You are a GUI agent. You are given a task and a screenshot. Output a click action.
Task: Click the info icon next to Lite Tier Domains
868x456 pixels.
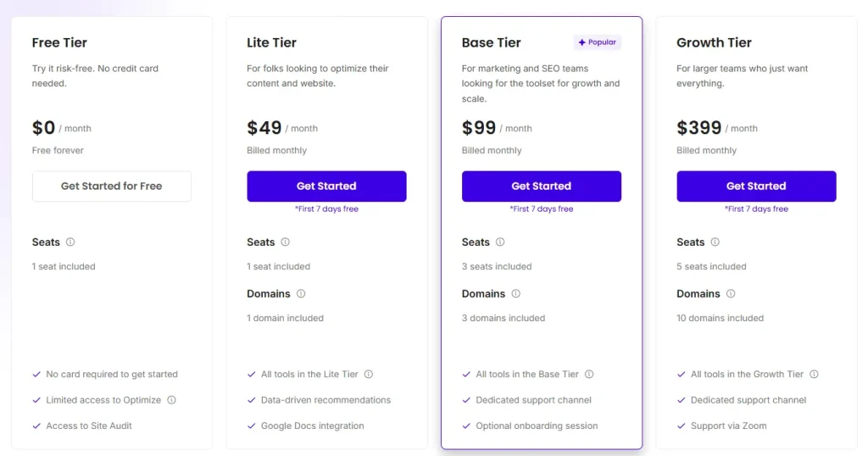pyautogui.click(x=301, y=293)
